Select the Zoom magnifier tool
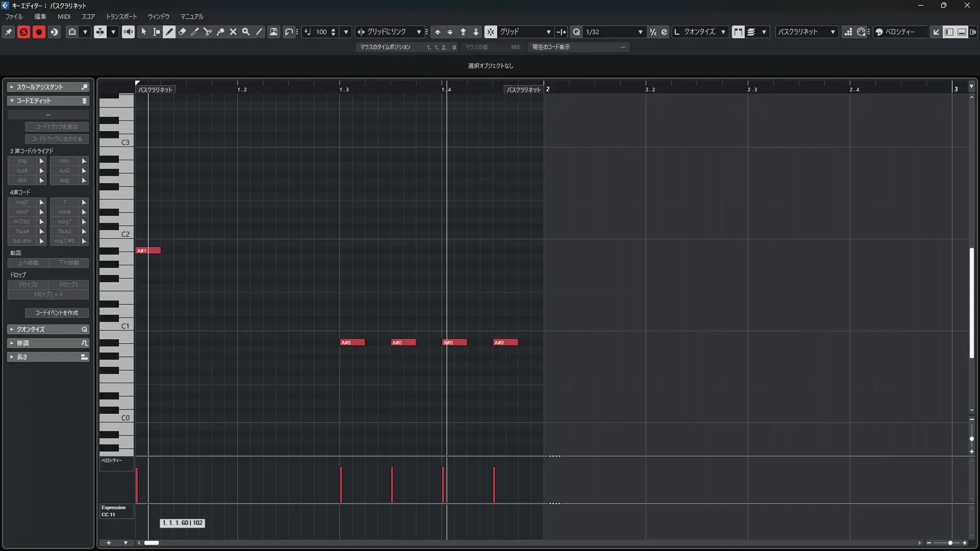Viewport: 980px width, 551px height. pos(246,32)
